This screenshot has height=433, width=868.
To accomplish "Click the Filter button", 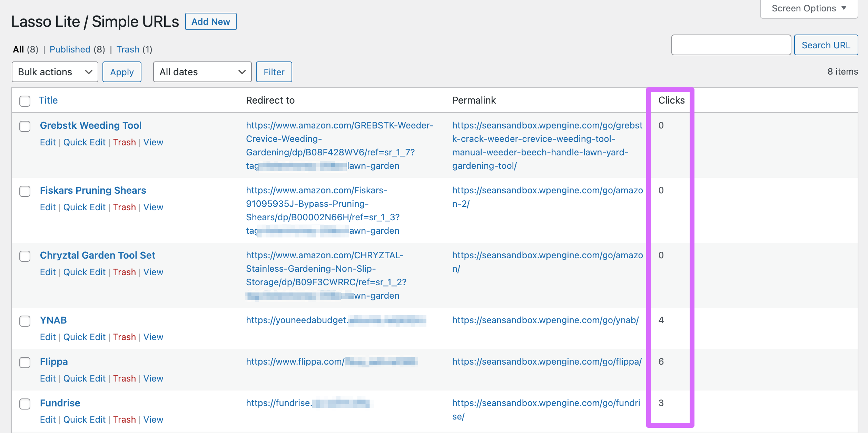I will tap(274, 72).
